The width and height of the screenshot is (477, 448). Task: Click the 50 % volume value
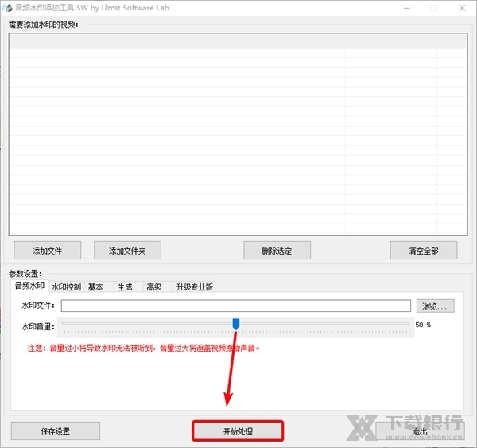[423, 325]
